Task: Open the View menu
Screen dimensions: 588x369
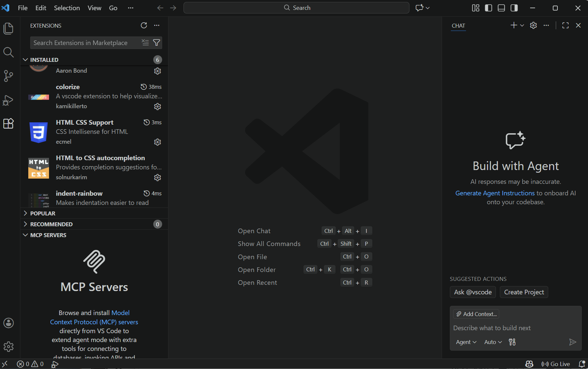Action: (94, 8)
